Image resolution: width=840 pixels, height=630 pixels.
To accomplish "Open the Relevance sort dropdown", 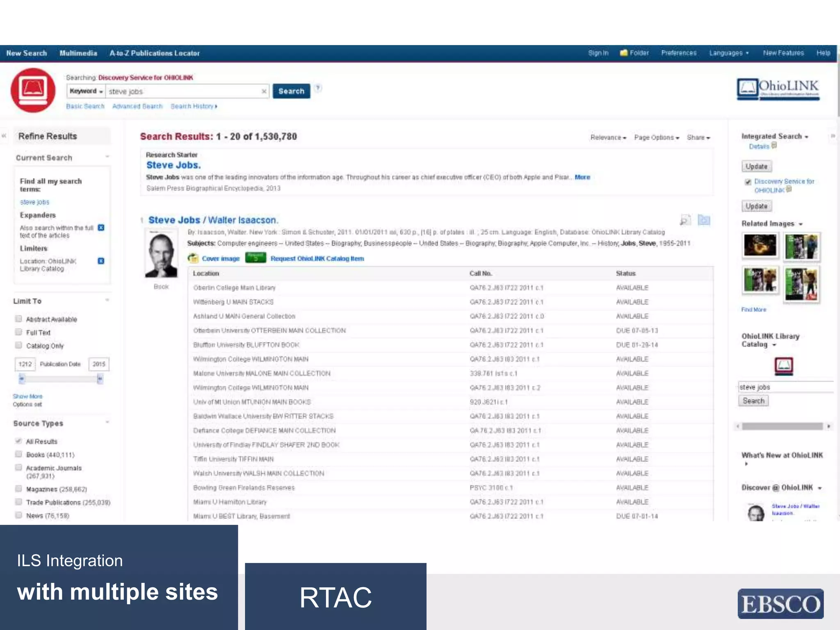I will [608, 137].
